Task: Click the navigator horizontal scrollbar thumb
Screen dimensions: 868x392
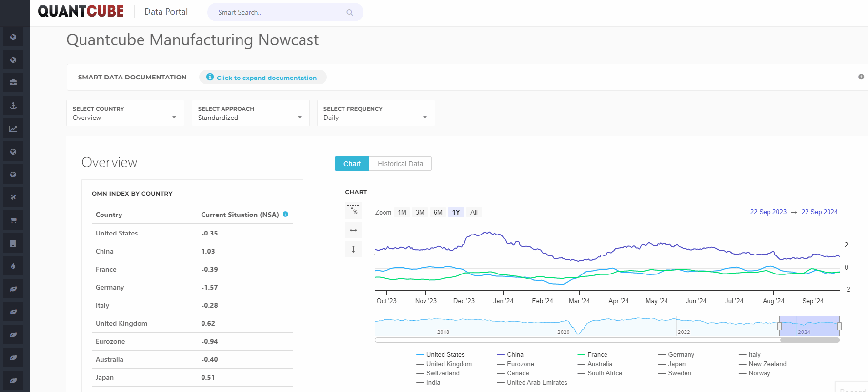Action: [810, 340]
